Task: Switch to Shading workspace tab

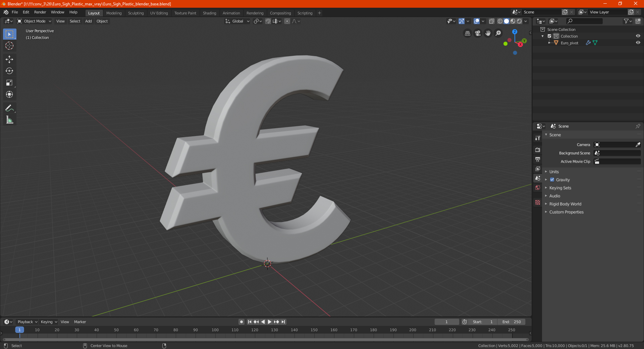Action: 209,13
